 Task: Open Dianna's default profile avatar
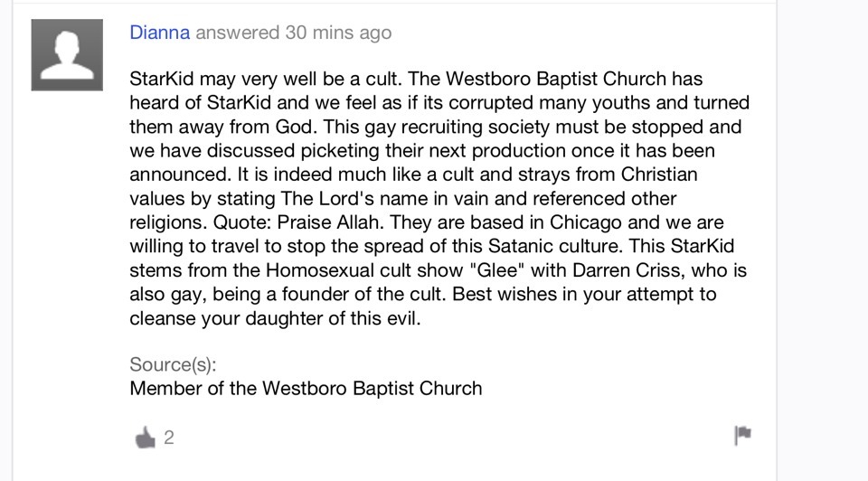[x=67, y=55]
